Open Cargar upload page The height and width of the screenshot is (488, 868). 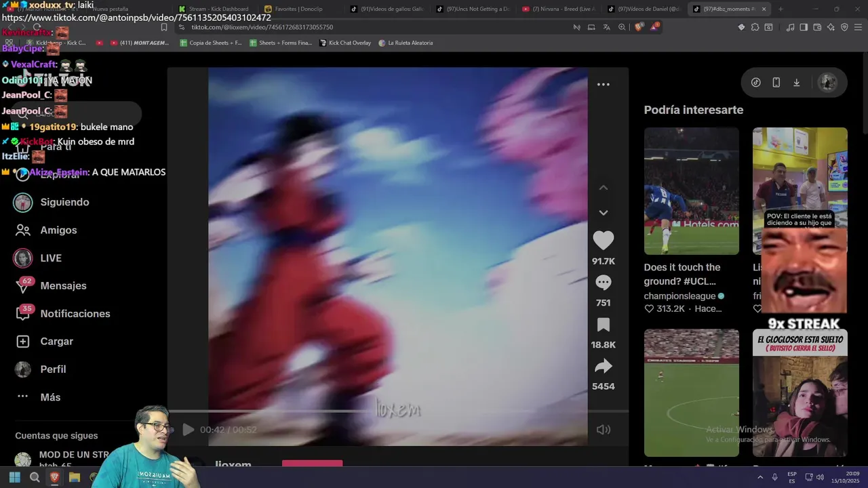point(56,342)
